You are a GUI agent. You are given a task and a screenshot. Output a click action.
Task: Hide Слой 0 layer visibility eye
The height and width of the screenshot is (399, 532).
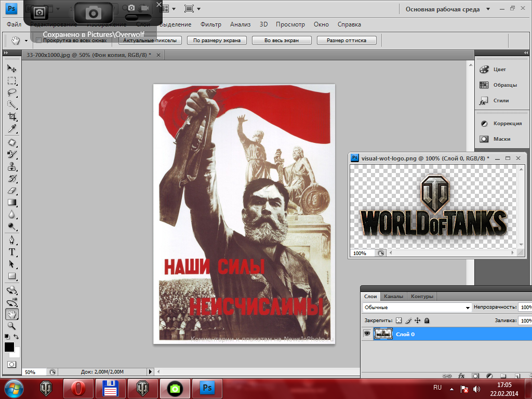pyautogui.click(x=367, y=334)
